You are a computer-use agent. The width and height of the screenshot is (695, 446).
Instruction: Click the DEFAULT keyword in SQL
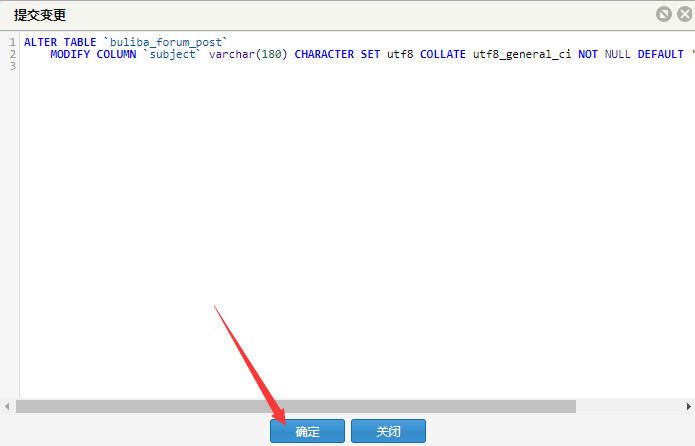point(660,54)
